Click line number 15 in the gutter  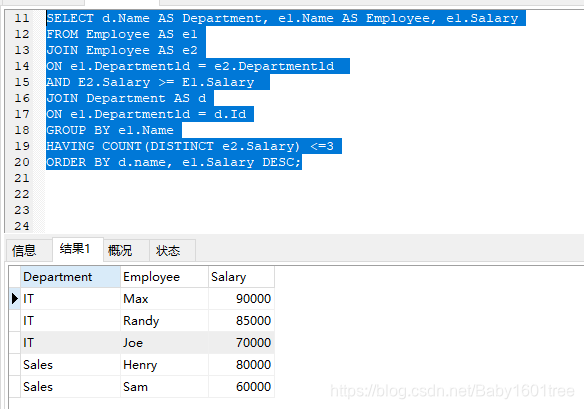click(22, 82)
